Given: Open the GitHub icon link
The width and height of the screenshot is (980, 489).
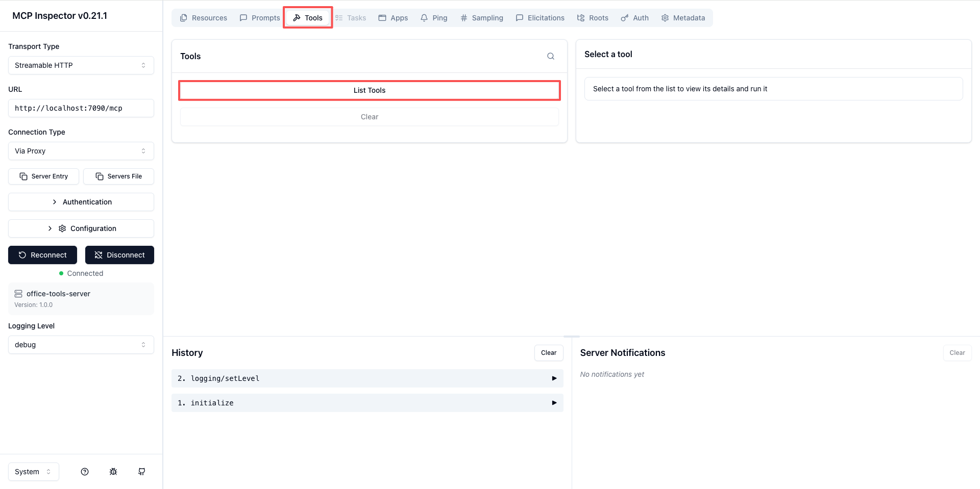Looking at the screenshot, I should 142,472.
